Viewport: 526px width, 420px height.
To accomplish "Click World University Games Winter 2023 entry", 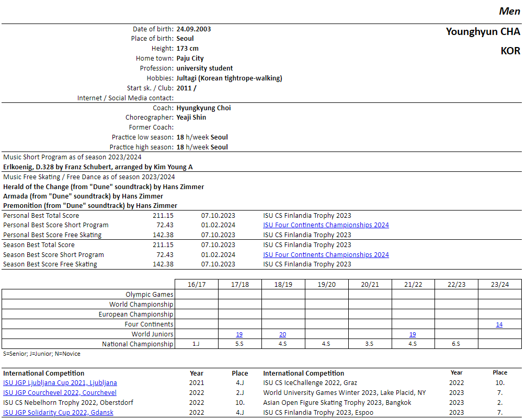I will coord(345,392).
